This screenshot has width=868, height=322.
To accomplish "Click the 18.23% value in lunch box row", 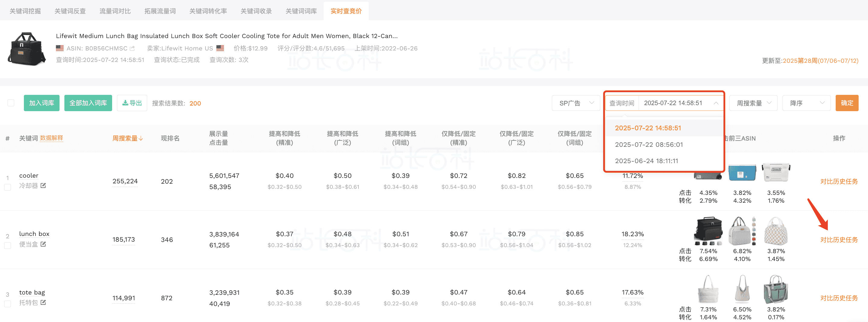I will click(x=633, y=234).
